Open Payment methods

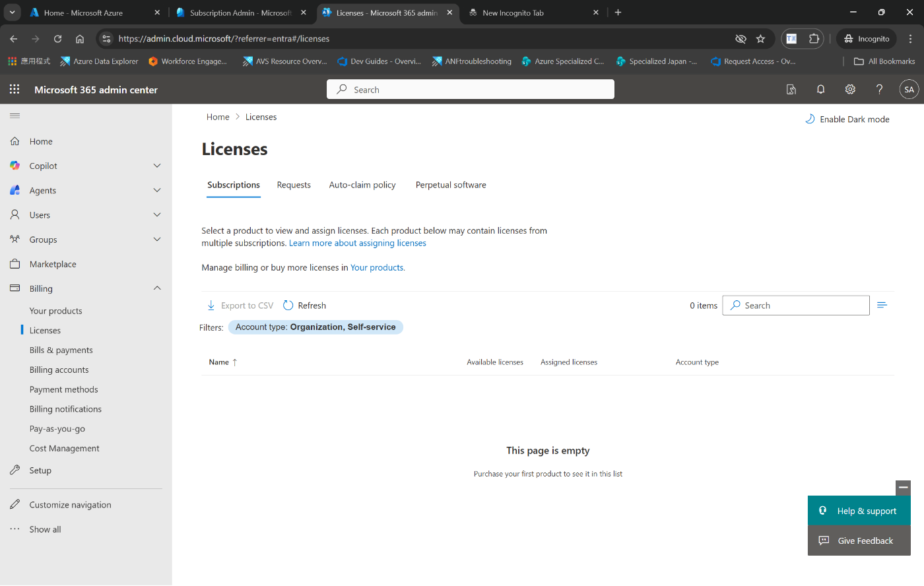point(63,389)
